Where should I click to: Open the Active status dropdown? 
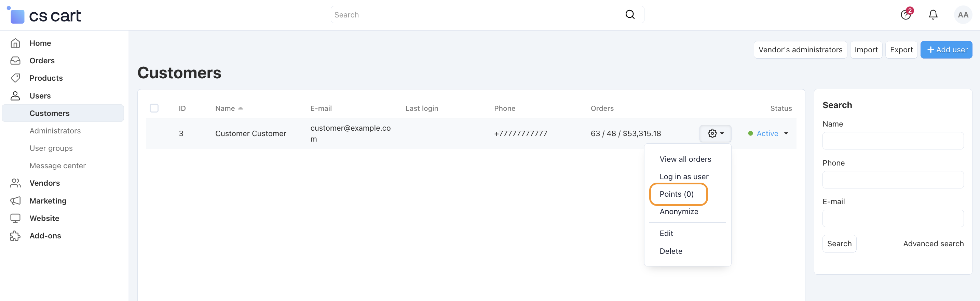tap(768, 133)
